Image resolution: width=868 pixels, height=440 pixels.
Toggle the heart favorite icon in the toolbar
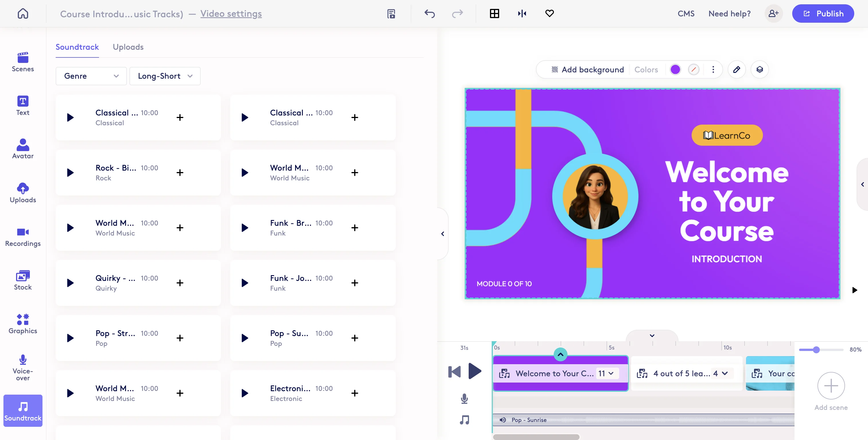[x=549, y=13]
